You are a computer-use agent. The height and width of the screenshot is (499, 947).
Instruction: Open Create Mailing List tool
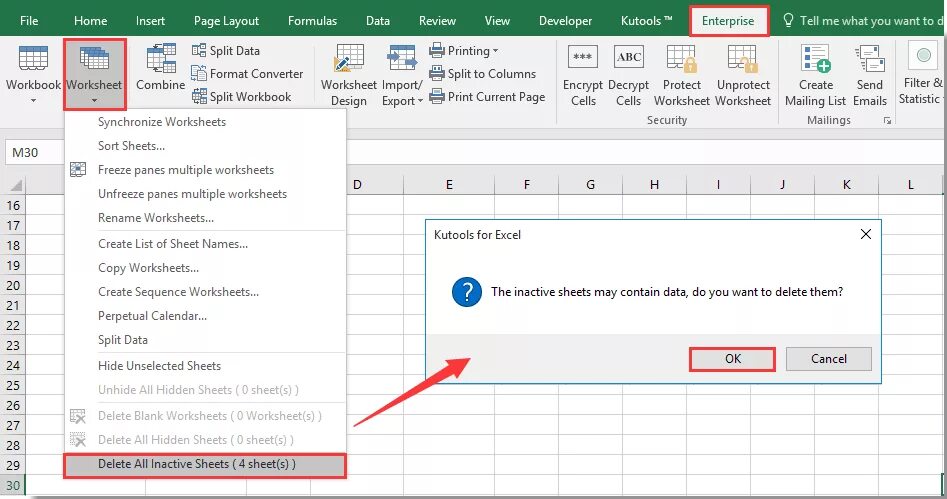coord(815,76)
